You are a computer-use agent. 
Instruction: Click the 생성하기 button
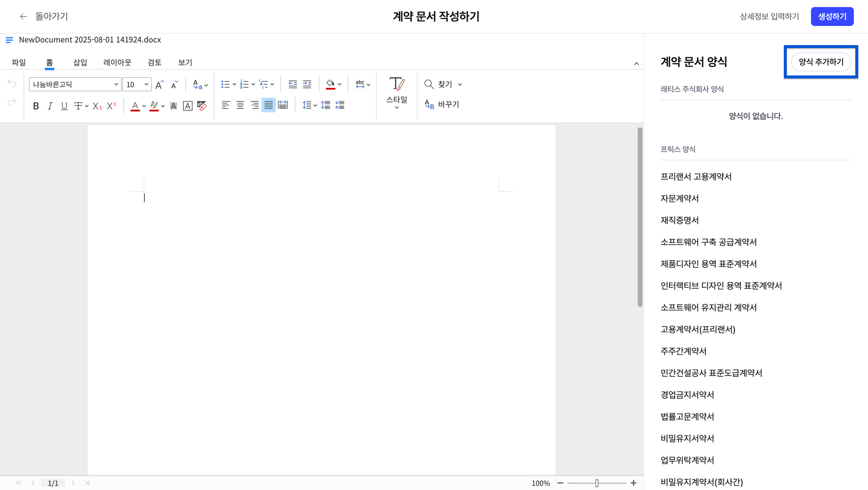832,16
